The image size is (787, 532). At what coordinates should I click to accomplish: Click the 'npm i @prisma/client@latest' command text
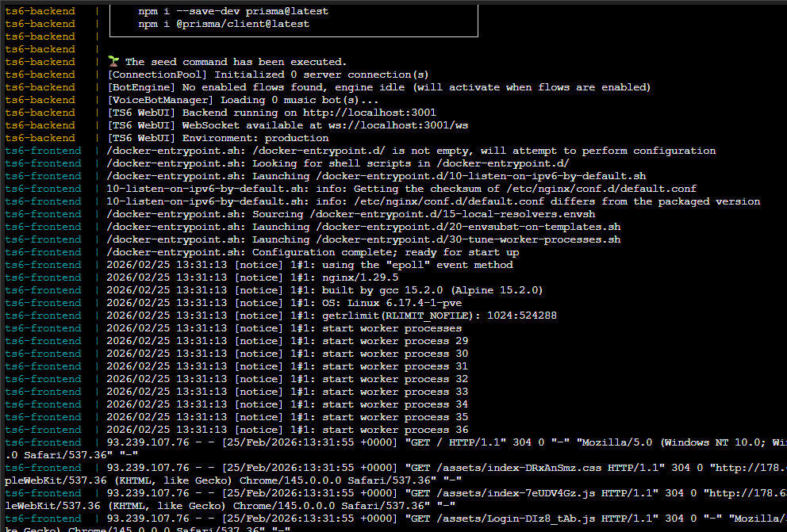click(223, 24)
